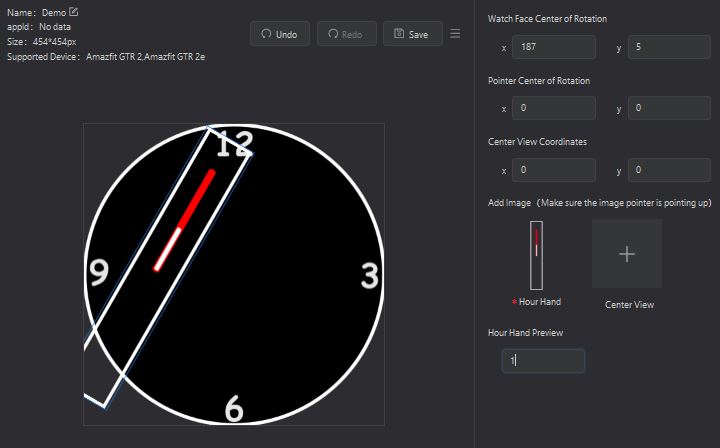Save the watch face project
Screen dimensions: 720x448
point(412,34)
